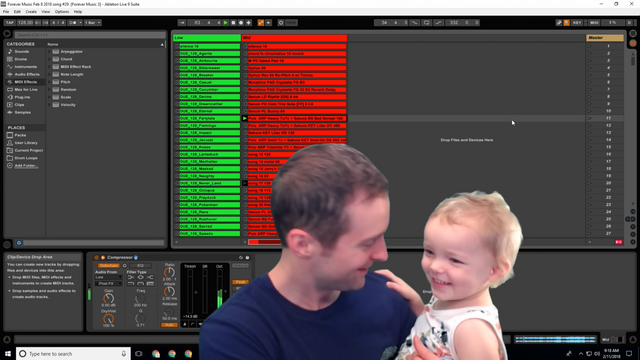The image size is (640, 360).
Task: Open Current Project under Places
Action: point(29,150)
